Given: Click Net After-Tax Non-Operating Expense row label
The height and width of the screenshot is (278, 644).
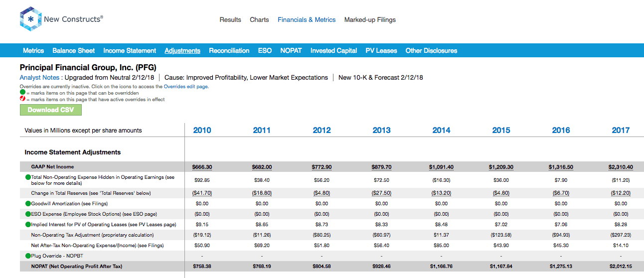Looking at the screenshot, I should [x=97, y=245].
